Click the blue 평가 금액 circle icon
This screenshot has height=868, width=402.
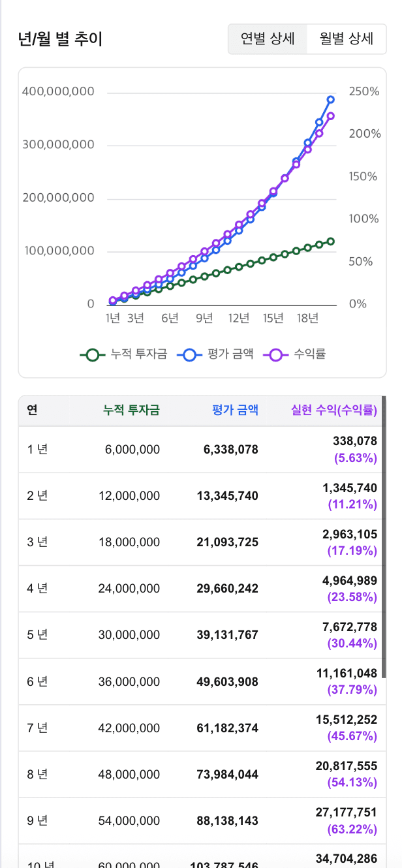[x=189, y=354]
